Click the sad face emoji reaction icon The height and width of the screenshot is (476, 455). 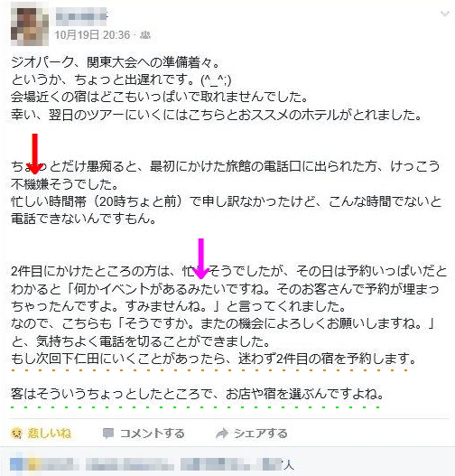(16, 434)
